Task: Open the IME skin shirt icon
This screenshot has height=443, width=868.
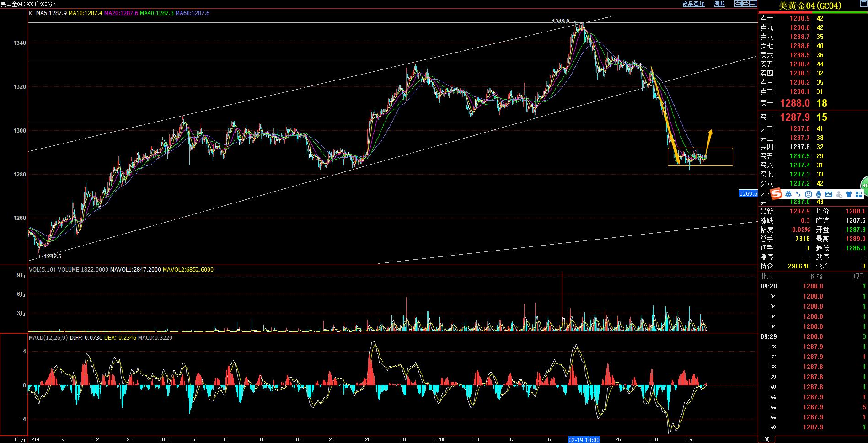Action: coord(849,194)
